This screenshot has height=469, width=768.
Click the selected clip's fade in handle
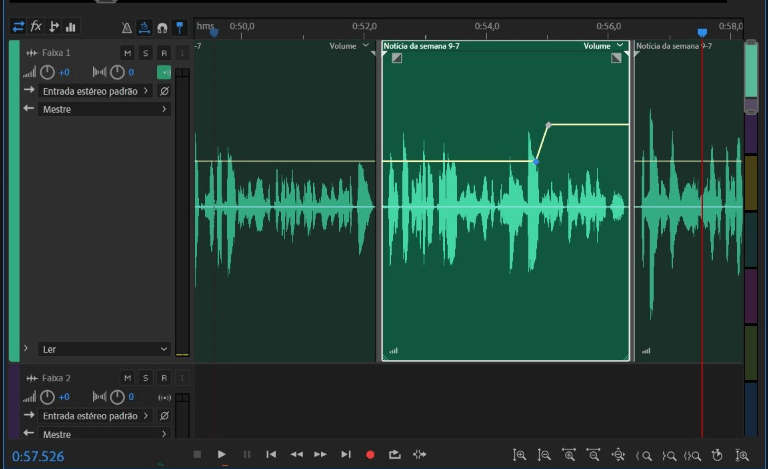pyautogui.click(x=397, y=58)
